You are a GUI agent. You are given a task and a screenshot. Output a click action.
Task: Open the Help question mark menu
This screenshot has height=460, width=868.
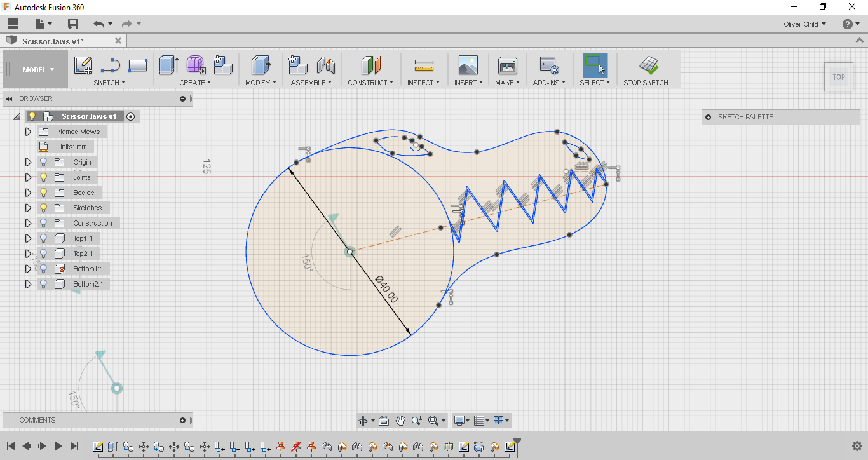(848, 24)
